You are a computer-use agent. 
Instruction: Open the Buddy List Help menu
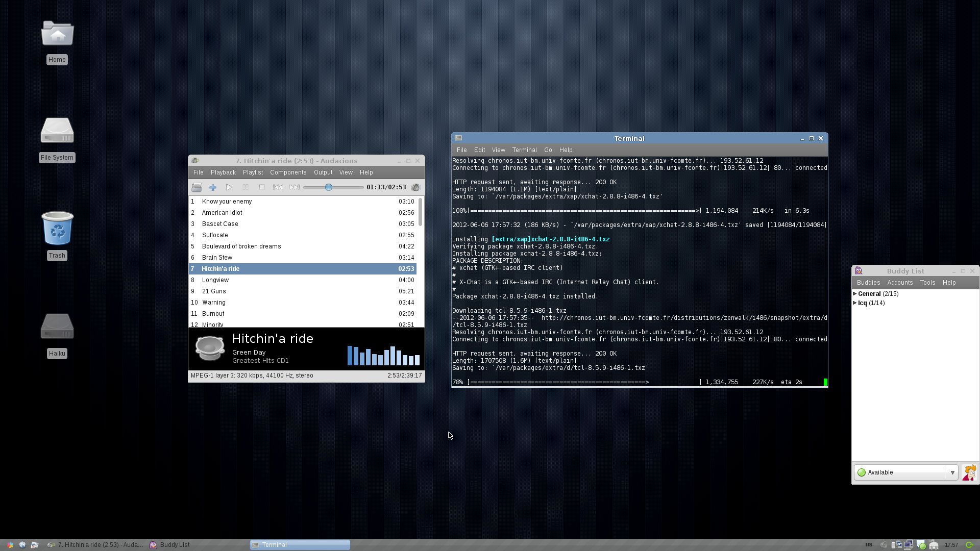tap(949, 283)
